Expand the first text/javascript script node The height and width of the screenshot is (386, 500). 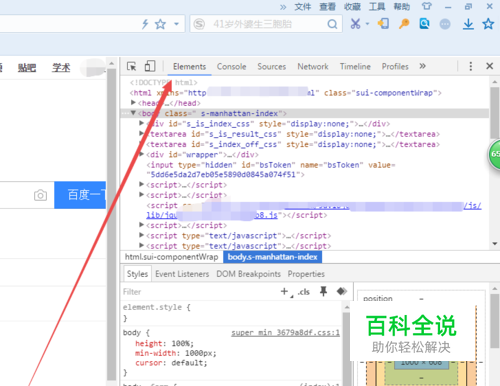(x=142, y=235)
